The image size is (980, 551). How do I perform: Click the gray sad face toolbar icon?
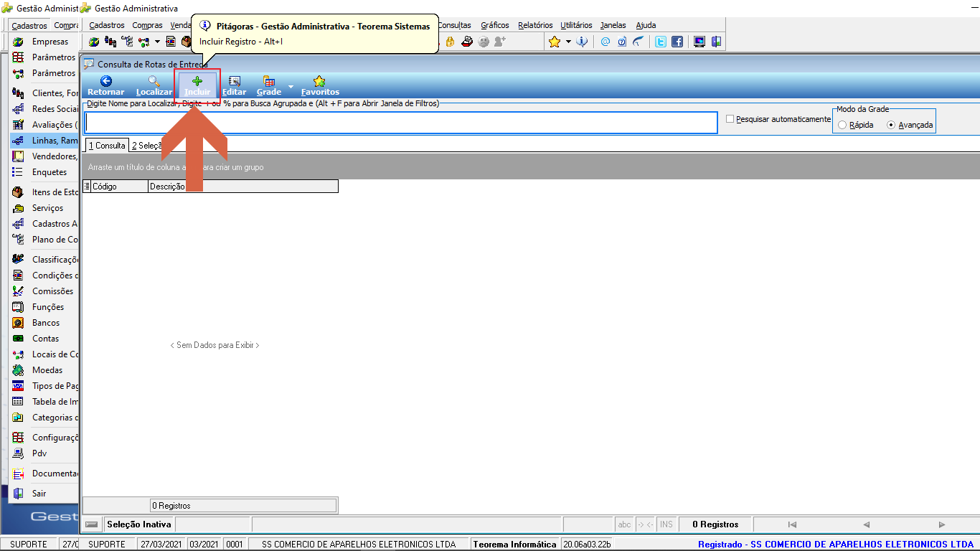tap(484, 42)
